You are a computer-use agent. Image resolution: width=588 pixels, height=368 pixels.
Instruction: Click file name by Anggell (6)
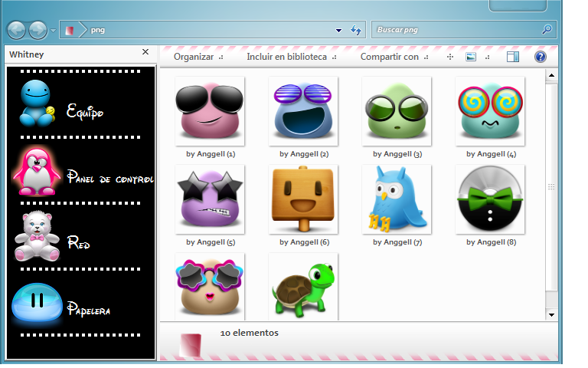pyautogui.click(x=304, y=242)
